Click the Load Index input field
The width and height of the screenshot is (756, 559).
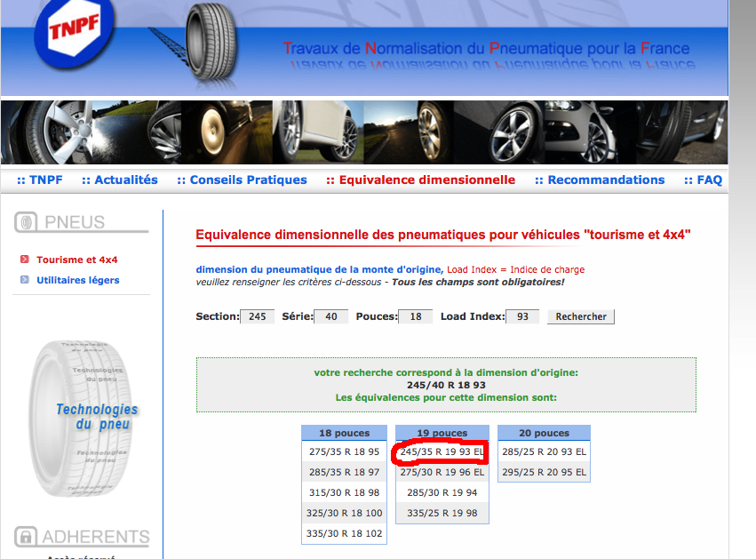point(521,315)
